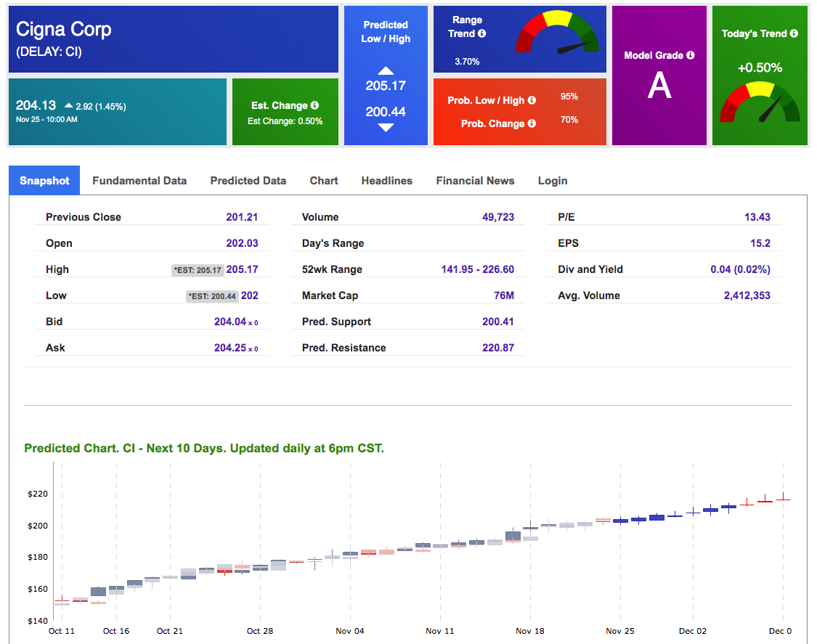
Task: Open the Headlines tab
Action: [x=386, y=180]
